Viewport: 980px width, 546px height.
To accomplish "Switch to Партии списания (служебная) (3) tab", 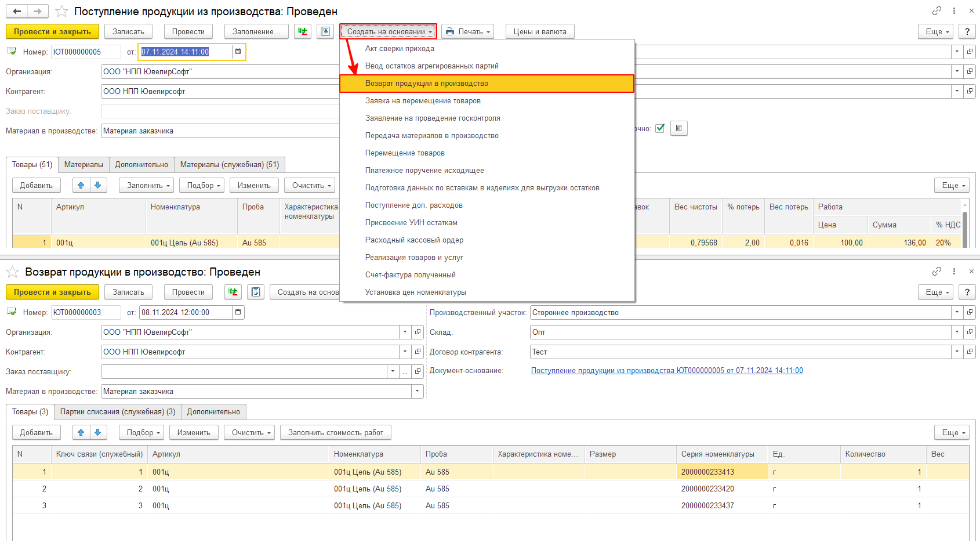I will (x=118, y=412).
